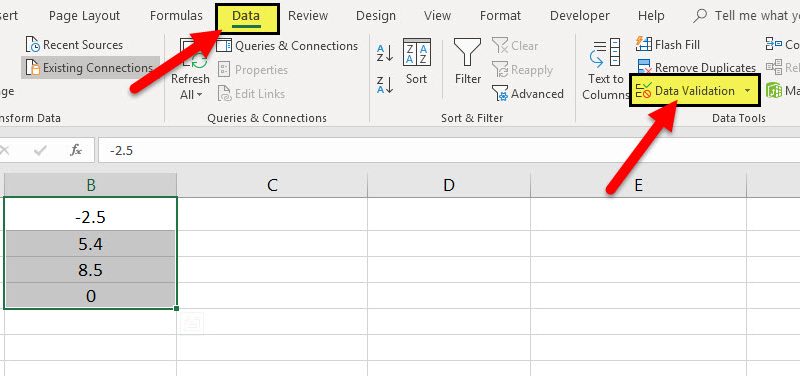Image resolution: width=800 pixels, height=376 pixels.
Task: Open the Developer tab
Action: pos(580,16)
